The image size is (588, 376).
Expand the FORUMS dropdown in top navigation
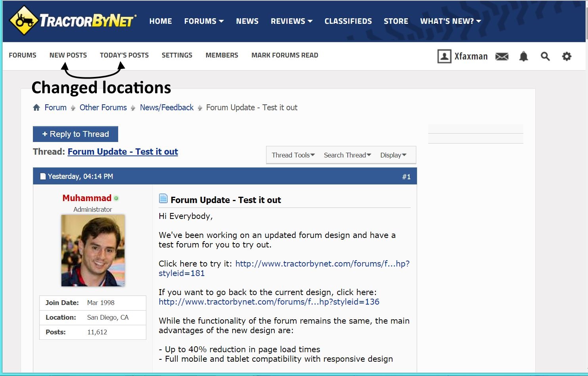point(204,21)
